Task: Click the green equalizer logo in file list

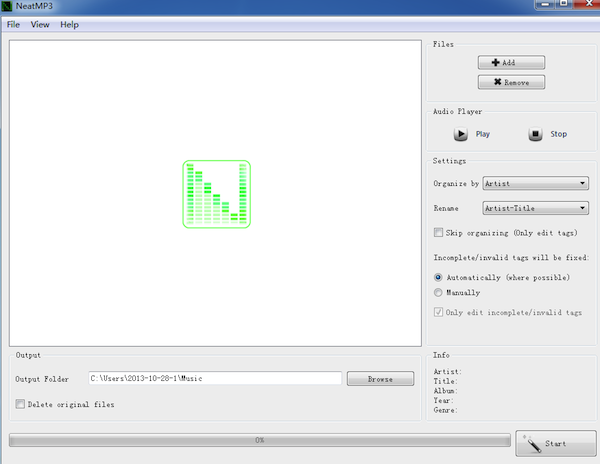Action: (216, 194)
